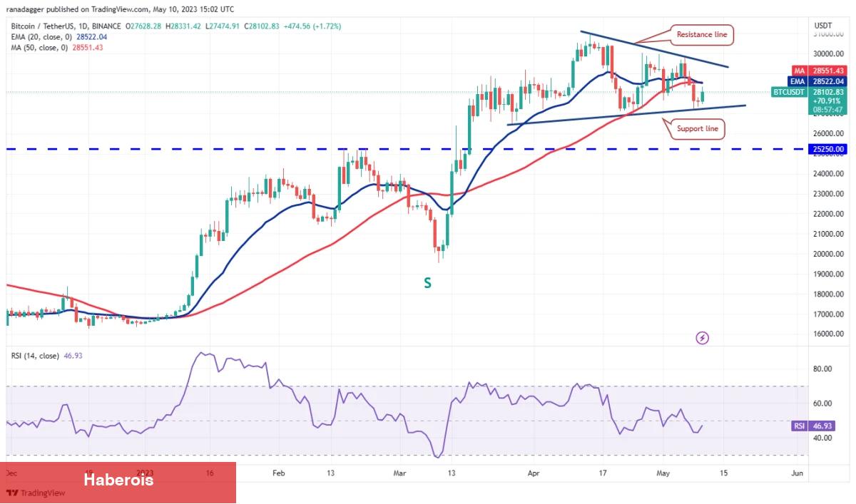Click the 16000.00 price axis label
Viewport: 856px width, 504px height.
pyautogui.click(x=827, y=334)
